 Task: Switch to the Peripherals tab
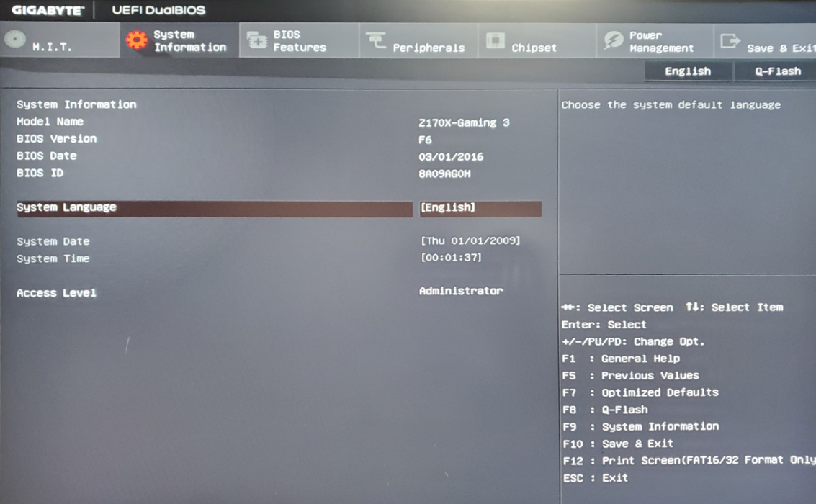418,40
